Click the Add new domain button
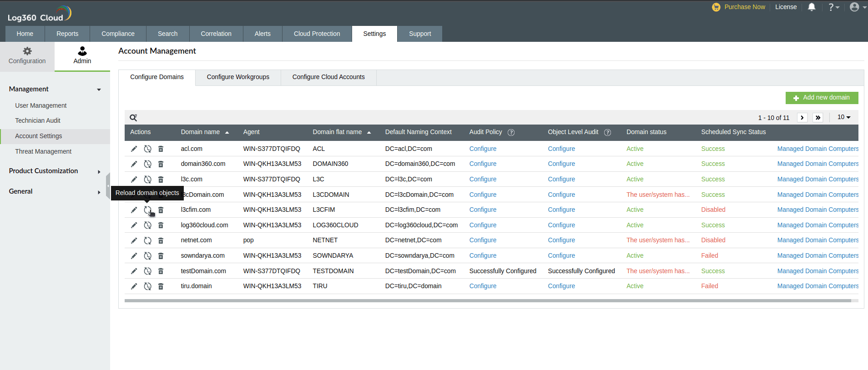Image resolution: width=868 pixels, height=370 pixels. 822,98
